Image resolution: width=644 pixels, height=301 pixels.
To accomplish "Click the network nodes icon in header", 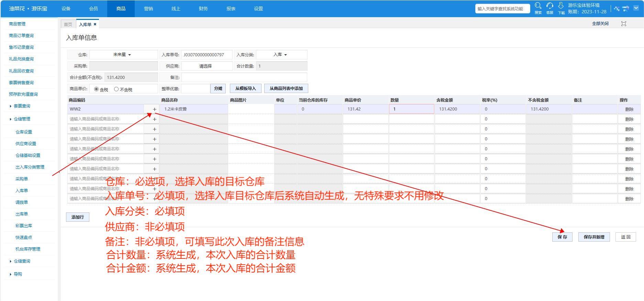I will pyautogui.click(x=617, y=9).
